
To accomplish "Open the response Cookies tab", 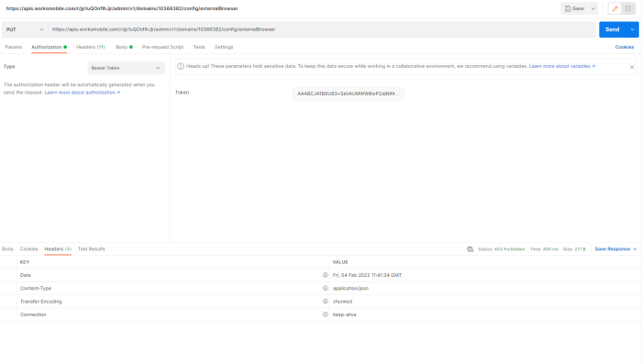I will [28, 249].
